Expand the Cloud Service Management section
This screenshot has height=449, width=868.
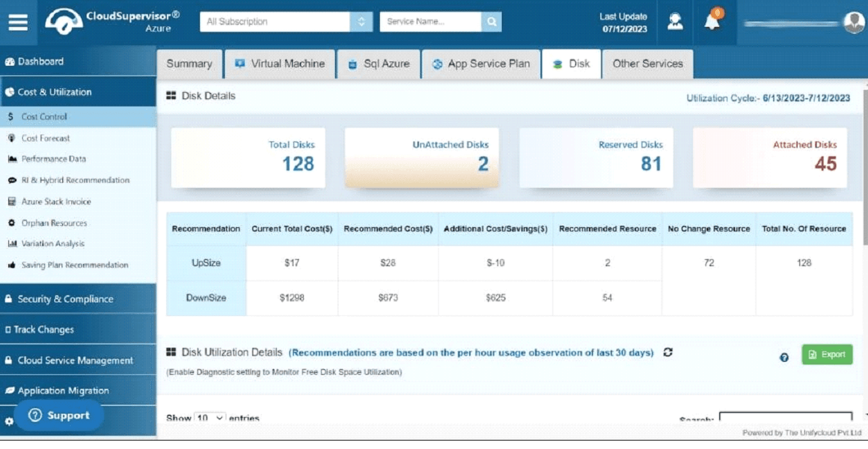[x=78, y=360]
